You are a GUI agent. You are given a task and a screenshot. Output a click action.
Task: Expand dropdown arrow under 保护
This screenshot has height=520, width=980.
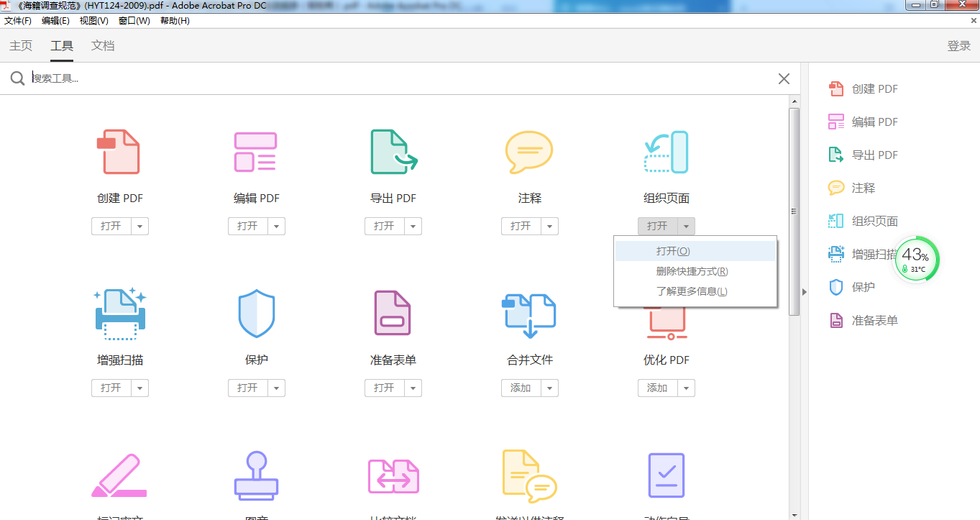pyautogui.click(x=277, y=388)
